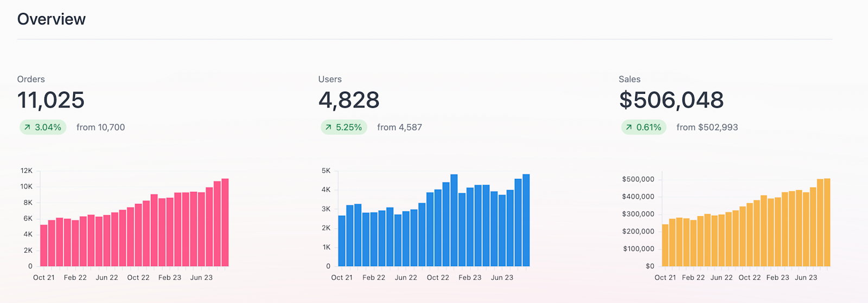Click the up-arrow icon in the 5.25% badge

pos(328,127)
